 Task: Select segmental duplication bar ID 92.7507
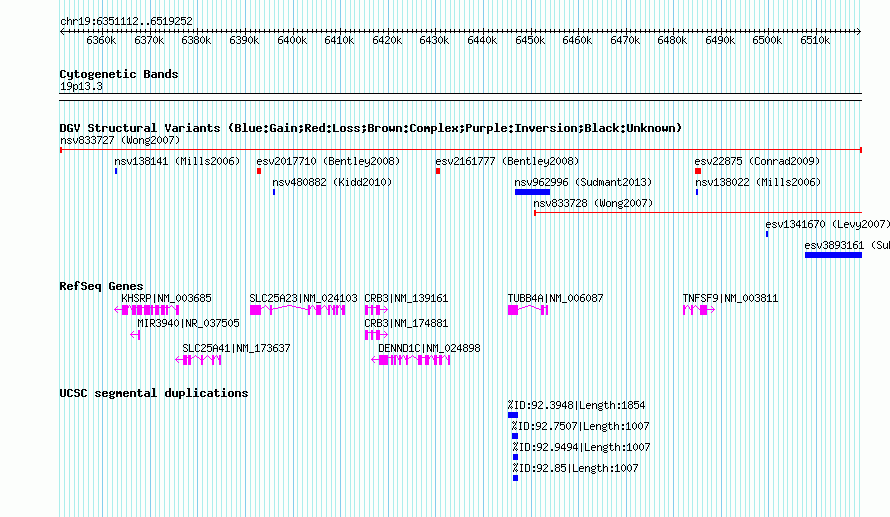[x=515, y=436]
